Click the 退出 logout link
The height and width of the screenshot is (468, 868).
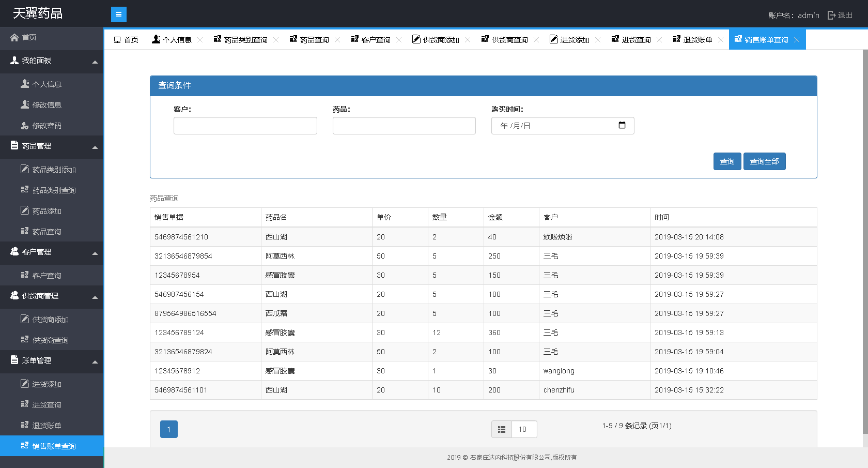[845, 15]
